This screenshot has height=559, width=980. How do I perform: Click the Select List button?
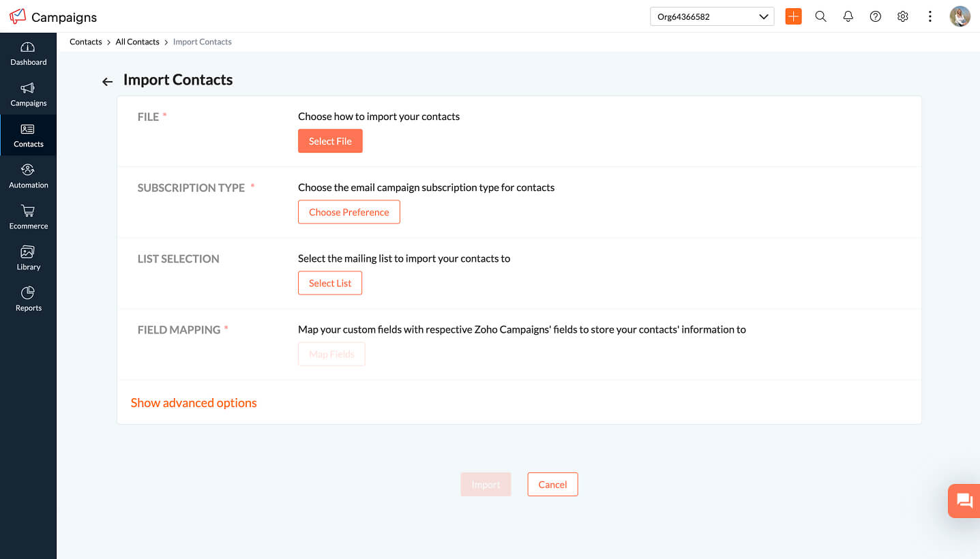pos(330,283)
